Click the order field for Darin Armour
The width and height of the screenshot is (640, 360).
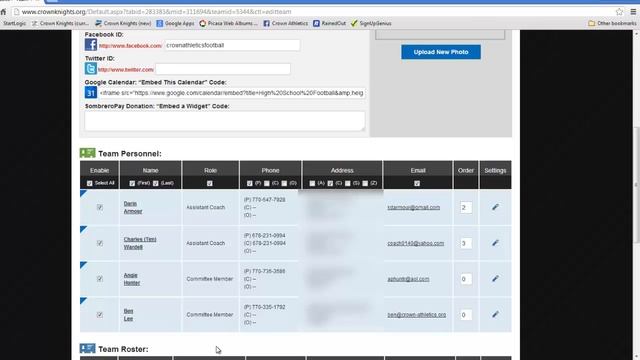tap(466, 207)
